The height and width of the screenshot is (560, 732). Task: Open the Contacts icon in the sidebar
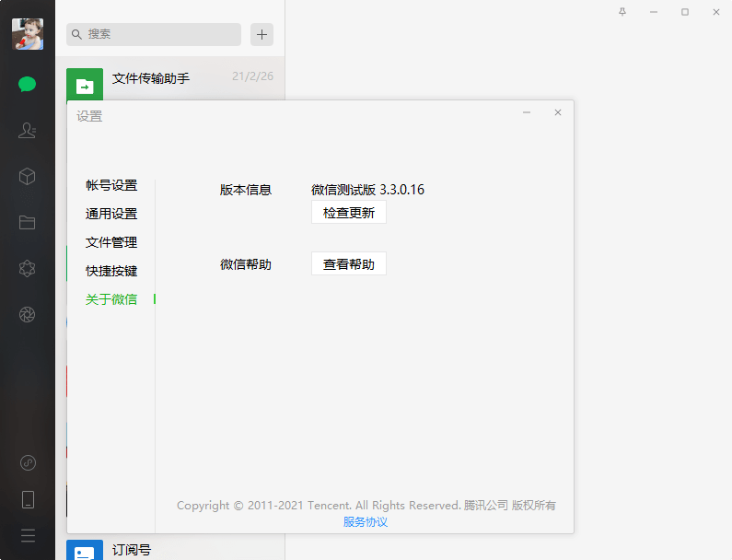(x=27, y=130)
